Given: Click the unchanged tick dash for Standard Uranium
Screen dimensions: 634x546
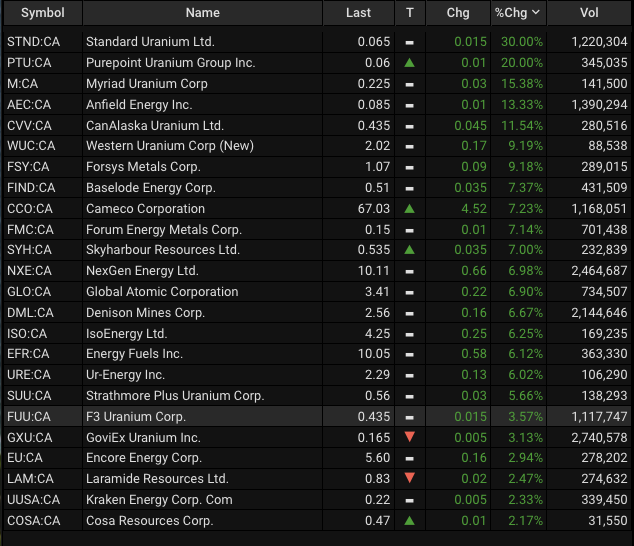Looking at the screenshot, I should 410,42.
